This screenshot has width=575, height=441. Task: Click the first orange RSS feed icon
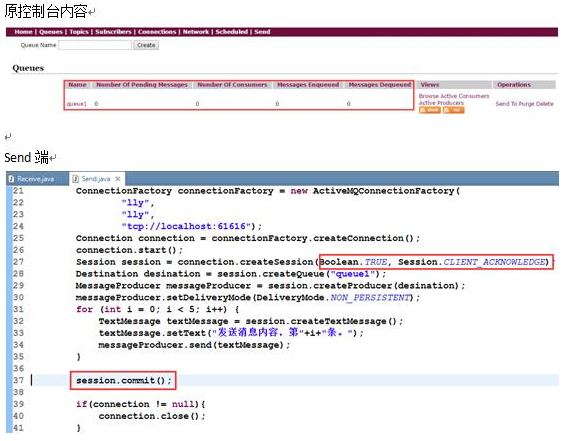click(x=429, y=110)
